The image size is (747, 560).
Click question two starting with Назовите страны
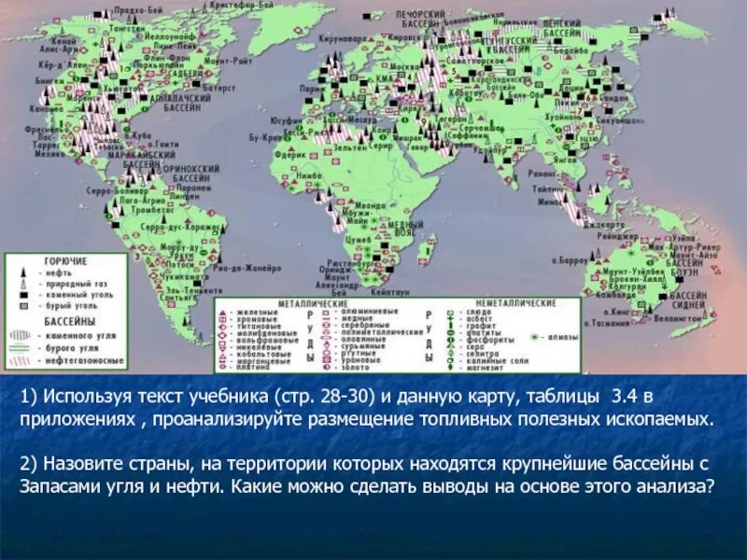click(367, 475)
